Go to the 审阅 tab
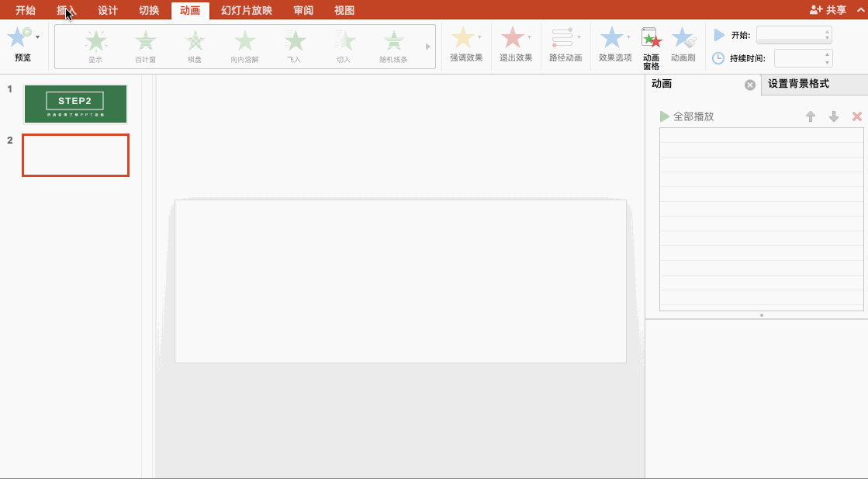 pos(303,10)
